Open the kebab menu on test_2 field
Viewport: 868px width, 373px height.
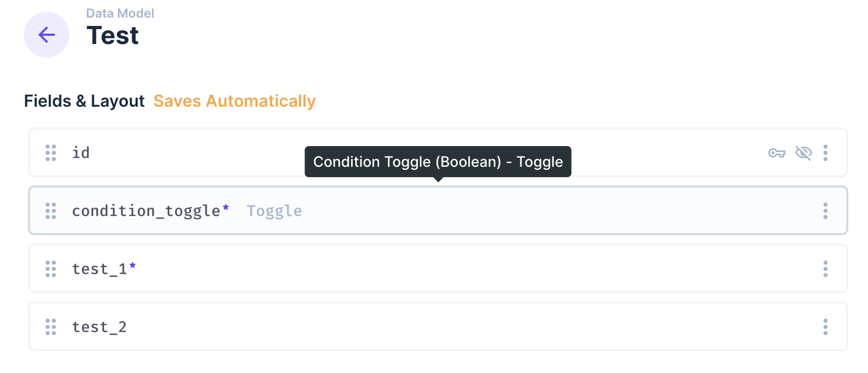(x=826, y=326)
